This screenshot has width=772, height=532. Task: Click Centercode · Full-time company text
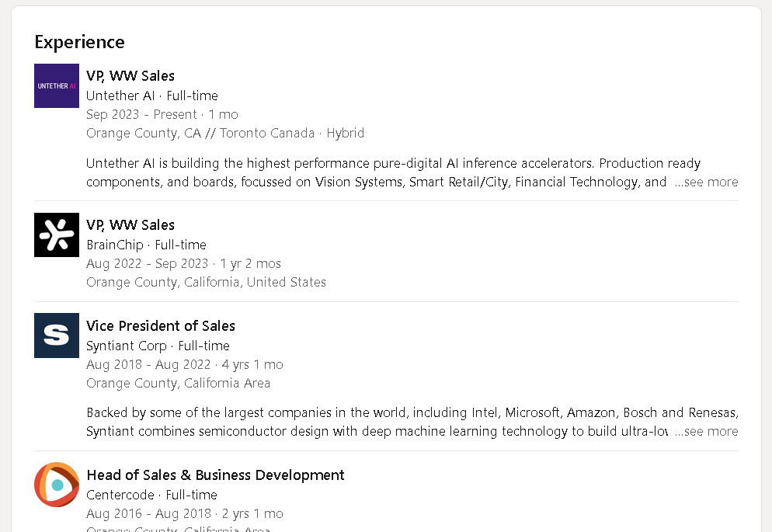[x=151, y=495]
